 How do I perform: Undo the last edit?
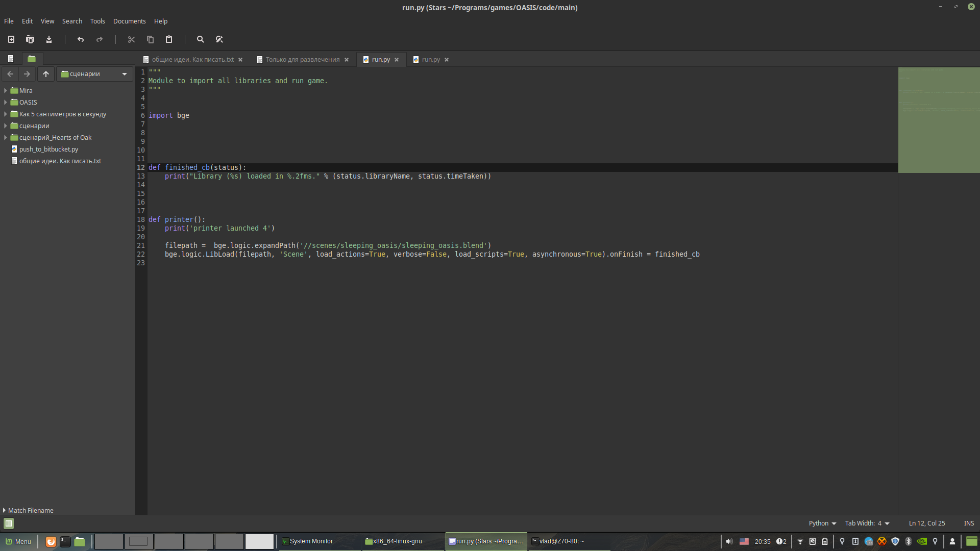(81, 39)
